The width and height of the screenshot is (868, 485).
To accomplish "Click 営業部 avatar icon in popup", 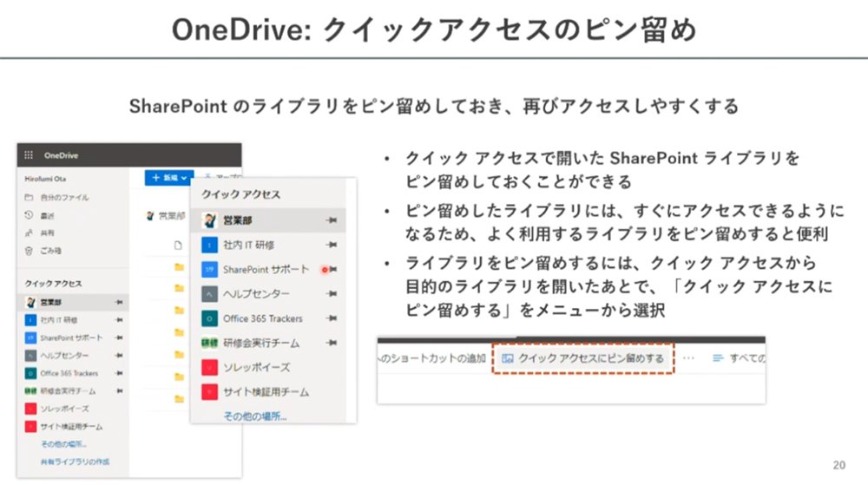I will tap(209, 220).
